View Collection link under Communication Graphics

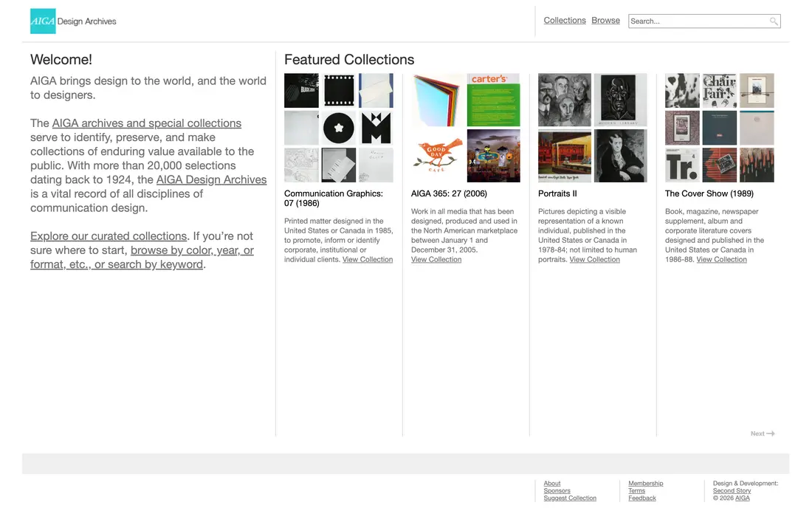coord(367,259)
